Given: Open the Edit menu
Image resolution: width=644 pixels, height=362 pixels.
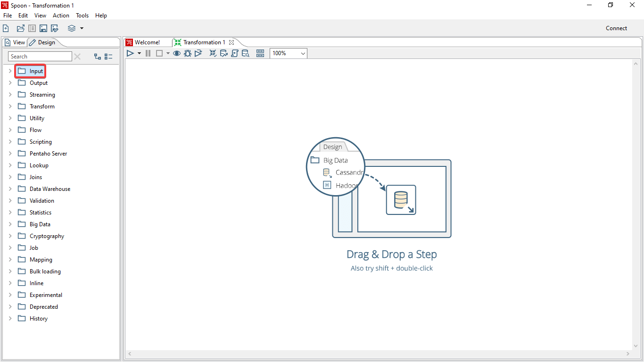Looking at the screenshot, I should click(x=23, y=16).
